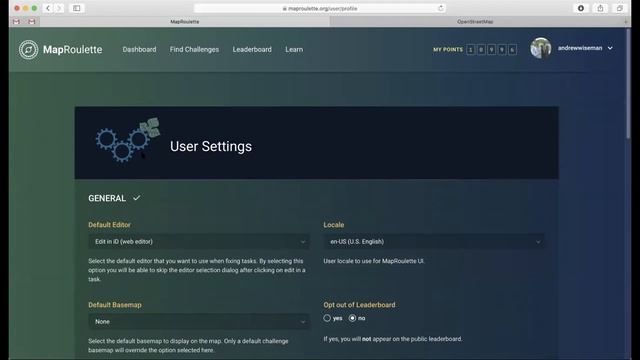Select no for Opt out of Leaderboard
The height and width of the screenshot is (360, 640).
point(352,318)
